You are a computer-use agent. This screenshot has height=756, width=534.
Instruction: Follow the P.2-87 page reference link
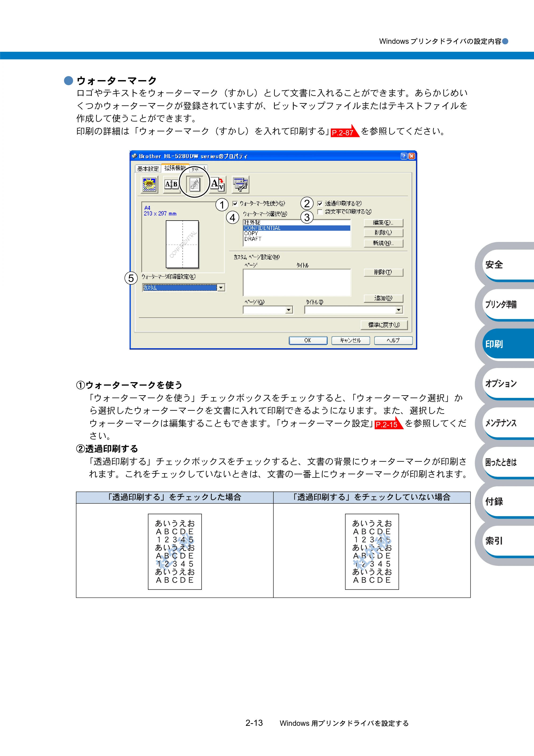click(x=345, y=132)
